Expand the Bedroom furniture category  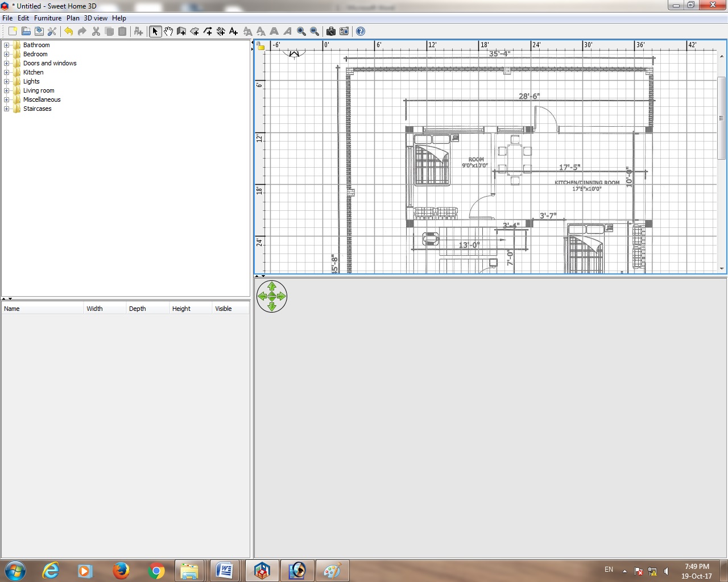pyautogui.click(x=6, y=54)
